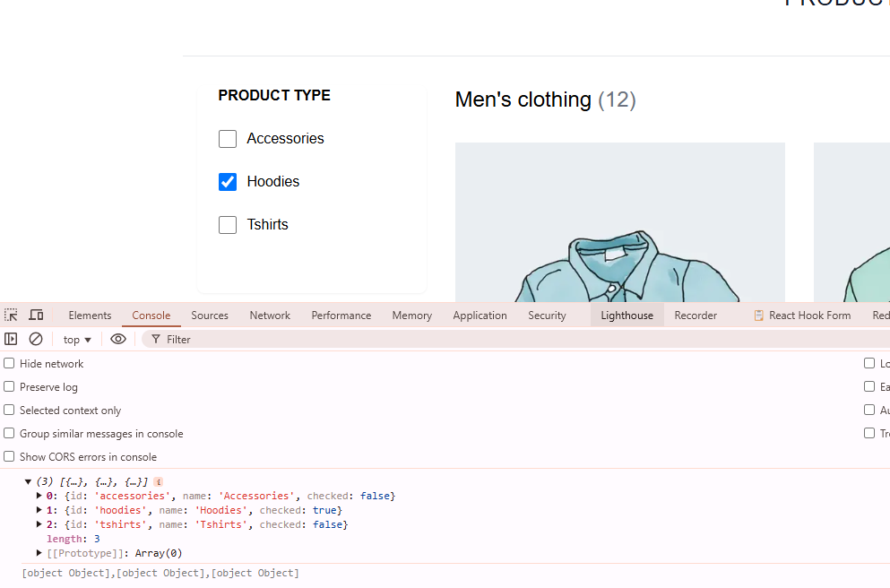The height and width of the screenshot is (588, 890).
Task: Click the React Hook Form panel icon
Action: 759,316
